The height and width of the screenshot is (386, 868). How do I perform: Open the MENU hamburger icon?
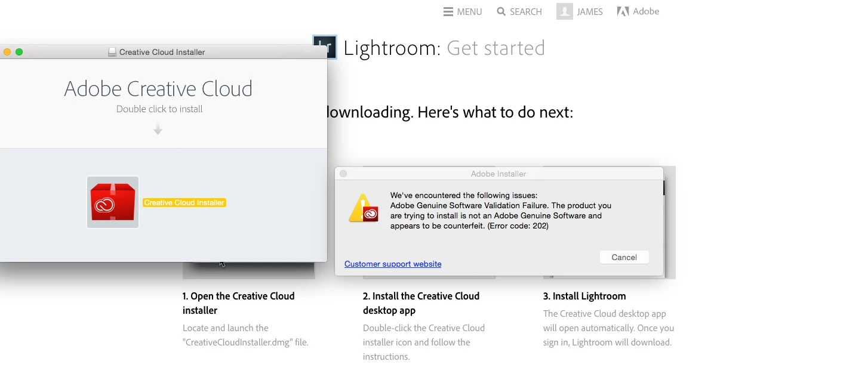pyautogui.click(x=448, y=11)
